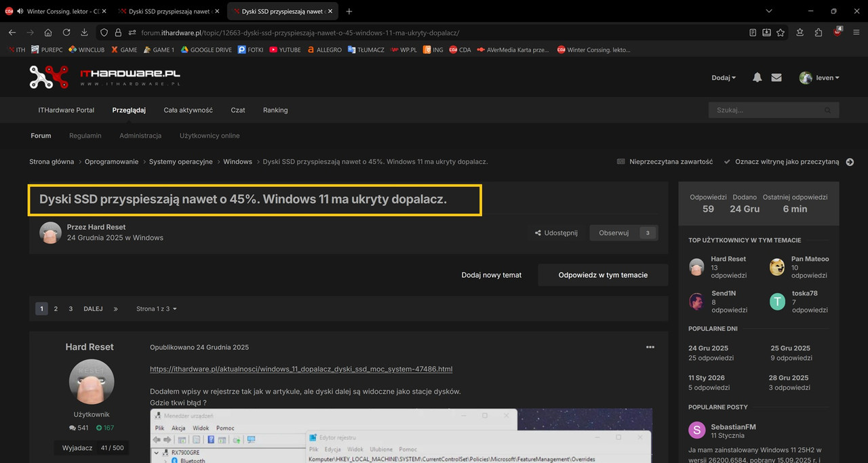This screenshot has height=463, width=868.
Task: Open SebastianFM popular post author
Action: (733, 427)
